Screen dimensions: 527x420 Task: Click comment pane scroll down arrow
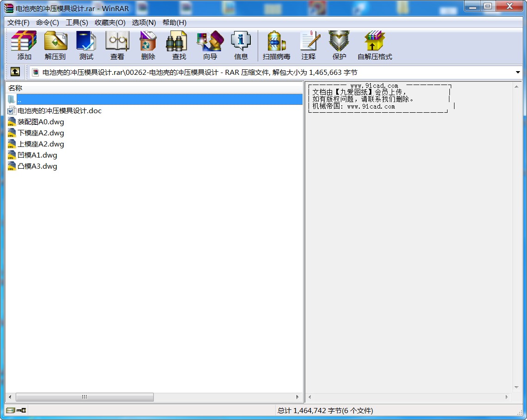[516, 387]
